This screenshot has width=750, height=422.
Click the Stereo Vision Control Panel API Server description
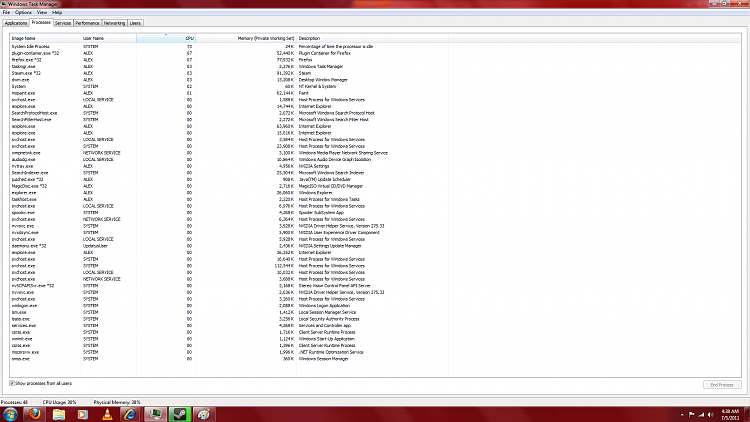tap(334, 286)
